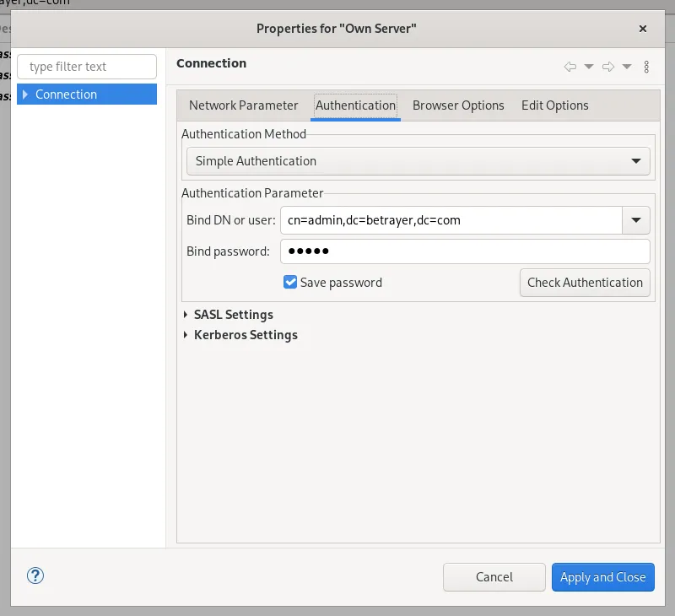Open the view menu via three-dot icon

[x=647, y=67]
